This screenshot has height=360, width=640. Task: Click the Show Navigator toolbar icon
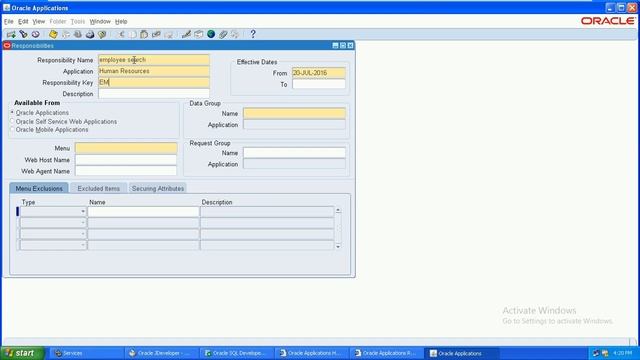[x=36, y=35]
